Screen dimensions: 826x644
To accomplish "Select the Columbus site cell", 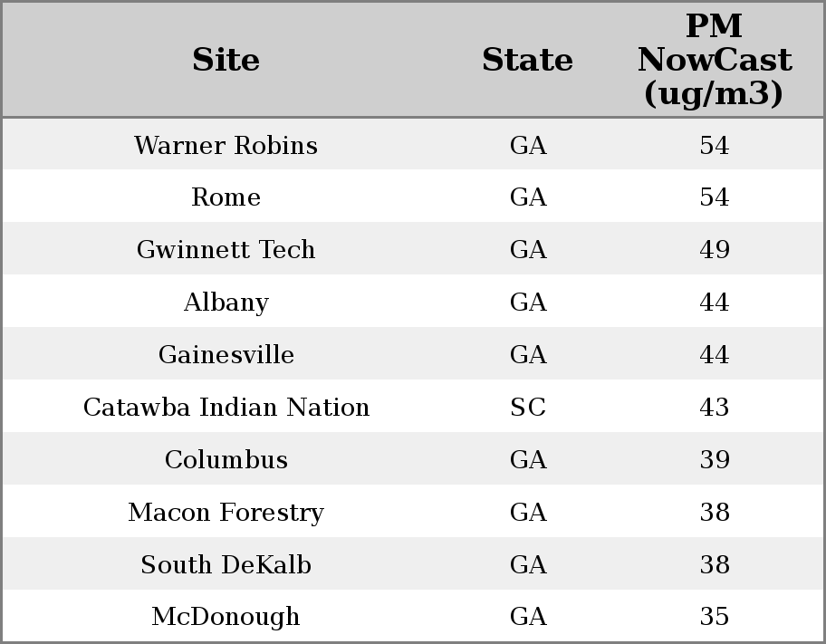I will 226,460.
